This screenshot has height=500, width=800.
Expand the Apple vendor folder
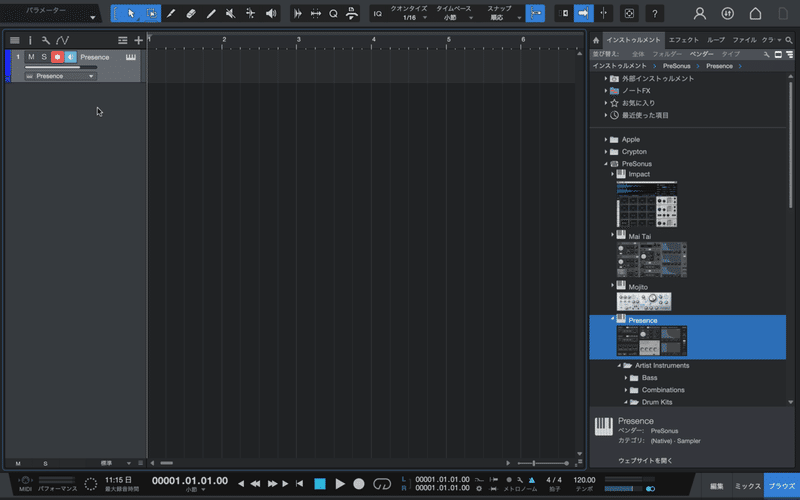[x=606, y=139]
